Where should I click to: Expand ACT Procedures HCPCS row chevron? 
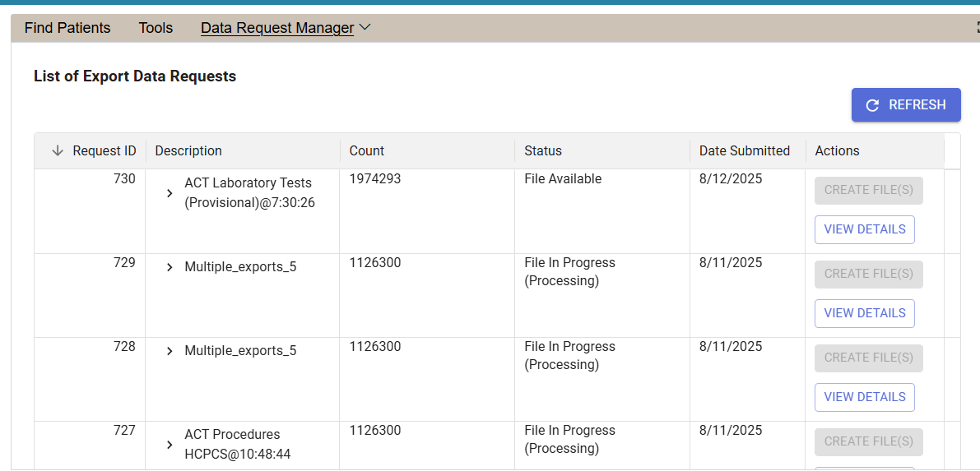[170, 445]
